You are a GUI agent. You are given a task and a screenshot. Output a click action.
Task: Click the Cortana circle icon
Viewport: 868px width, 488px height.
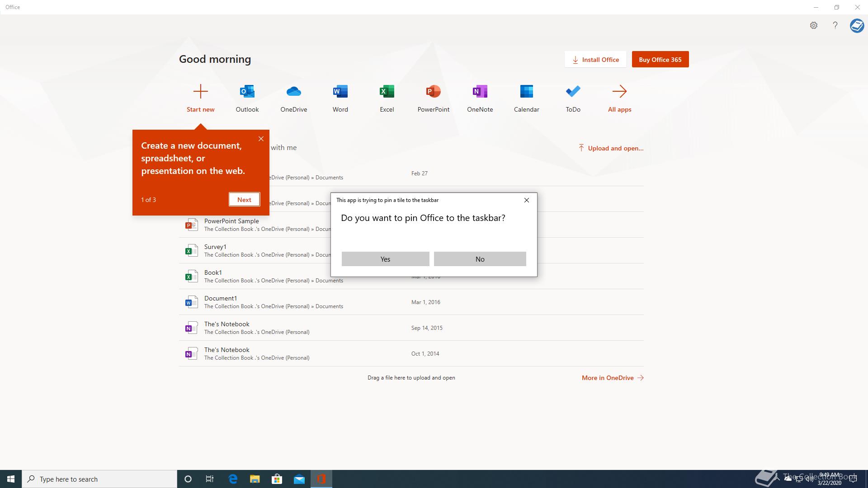[x=188, y=479]
